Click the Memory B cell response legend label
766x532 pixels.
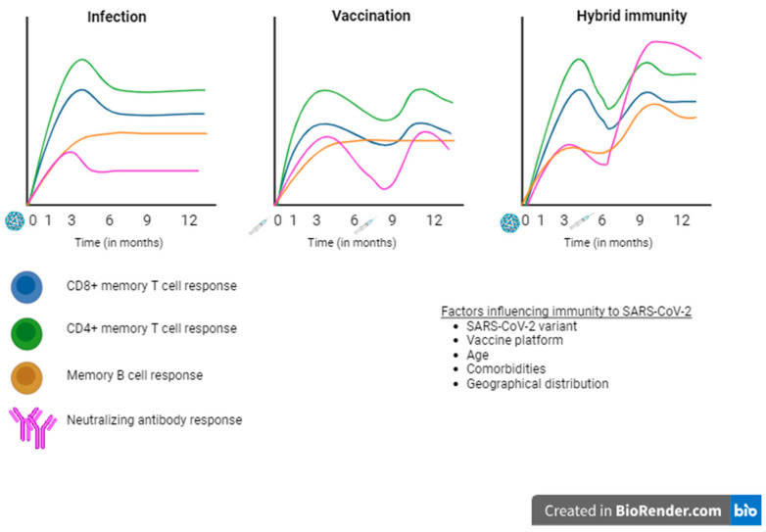135,375
